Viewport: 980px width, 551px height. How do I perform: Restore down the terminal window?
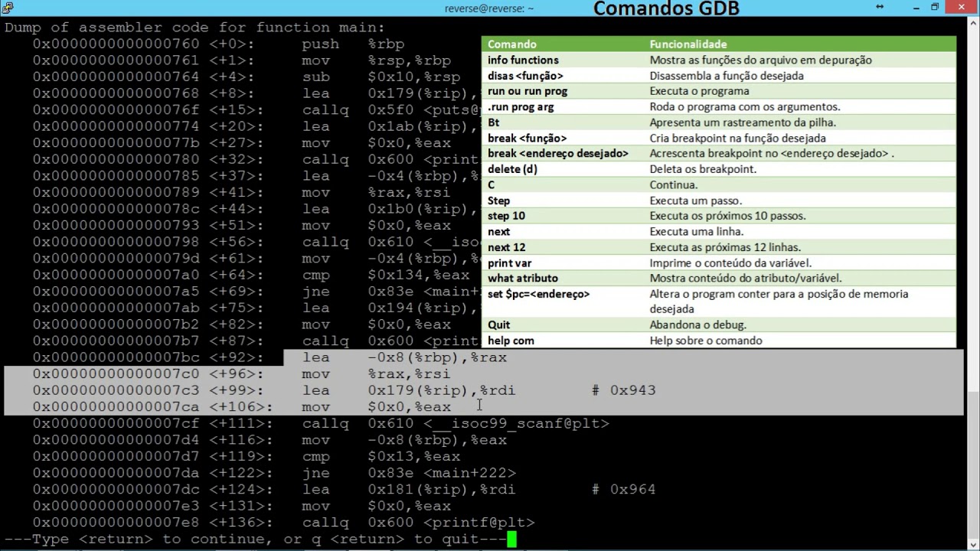click(935, 8)
